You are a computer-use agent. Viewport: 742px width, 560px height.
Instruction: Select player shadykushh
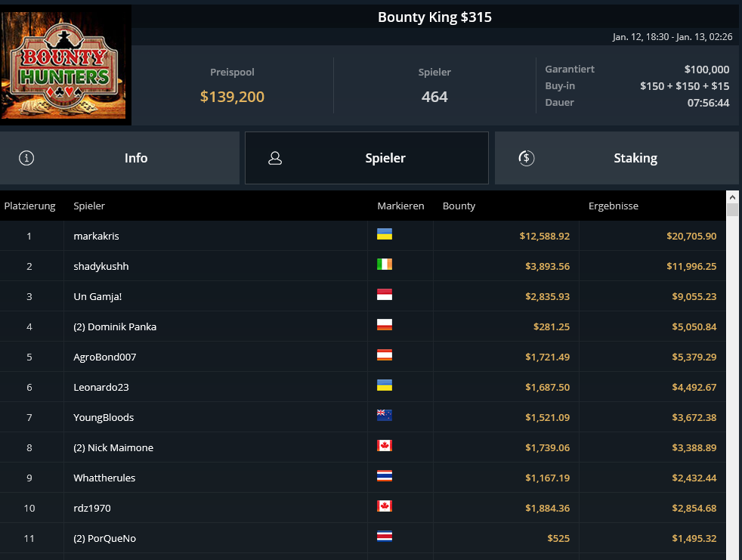(x=100, y=266)
